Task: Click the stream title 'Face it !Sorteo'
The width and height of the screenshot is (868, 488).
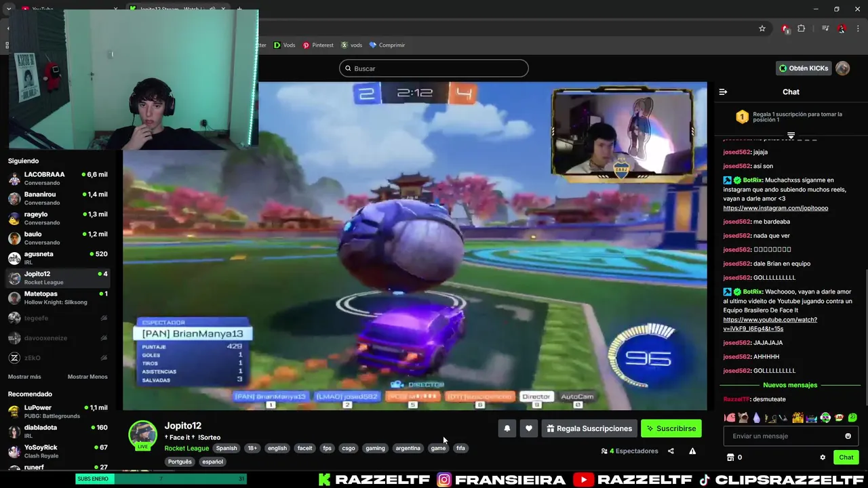Action: click(193, 438)
